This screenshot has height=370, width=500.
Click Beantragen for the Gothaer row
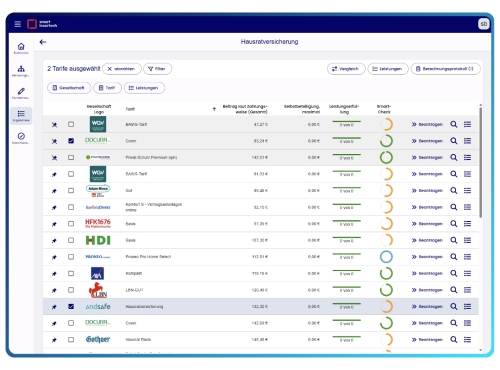(427, 340)
